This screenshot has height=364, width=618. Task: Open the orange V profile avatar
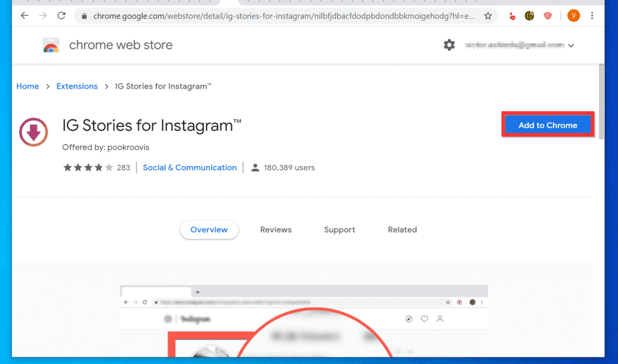pos(573,16)
